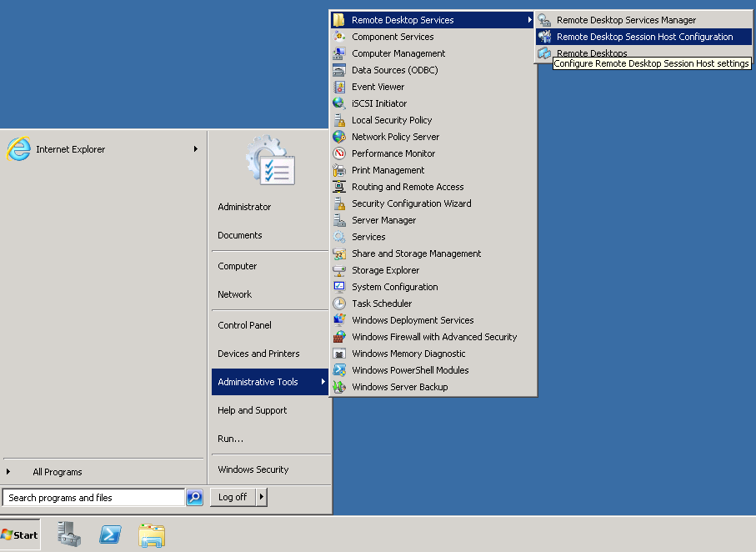Image resolution: width=756 pixels, height=552 pixels.
Task: Select Print Management entry
Action: pyautogui.click(x=433, y=170)
